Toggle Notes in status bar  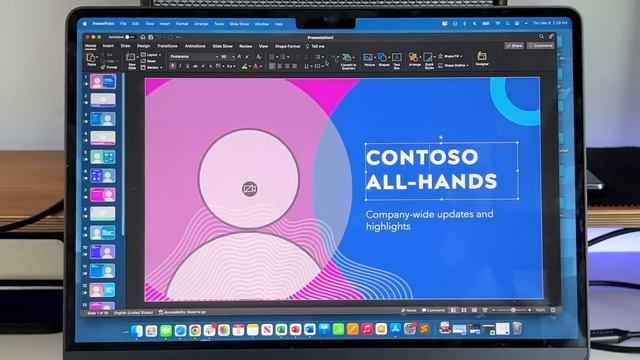(409, 311)
